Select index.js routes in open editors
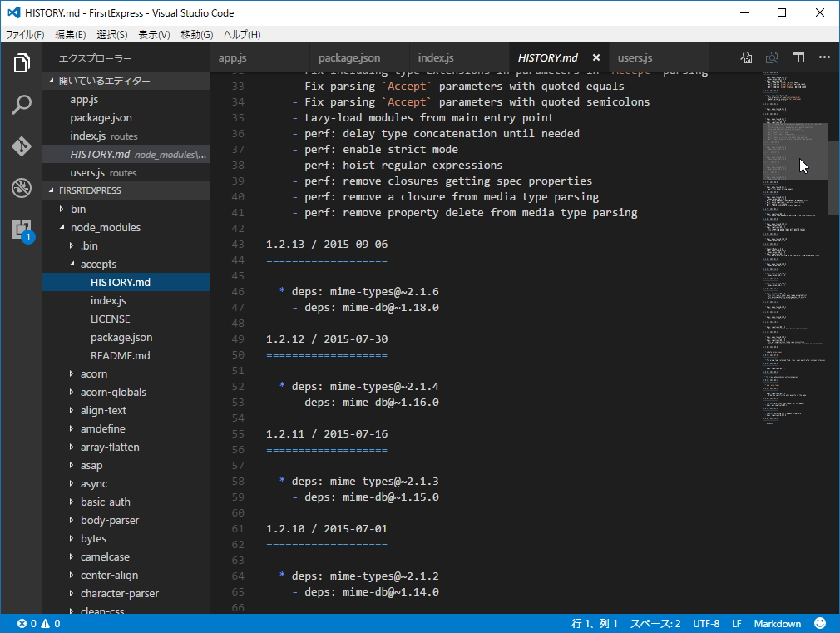Screen dimensions: 840x633 click(x=126, y=136)
